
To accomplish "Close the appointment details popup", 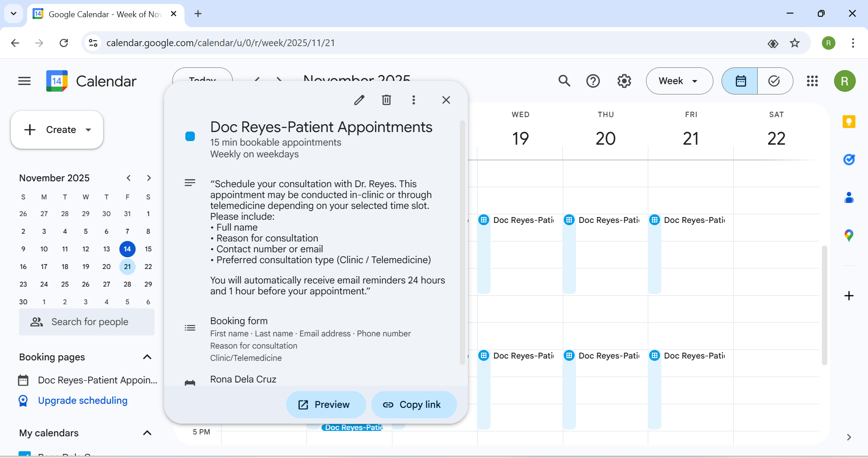I will 446,100.
